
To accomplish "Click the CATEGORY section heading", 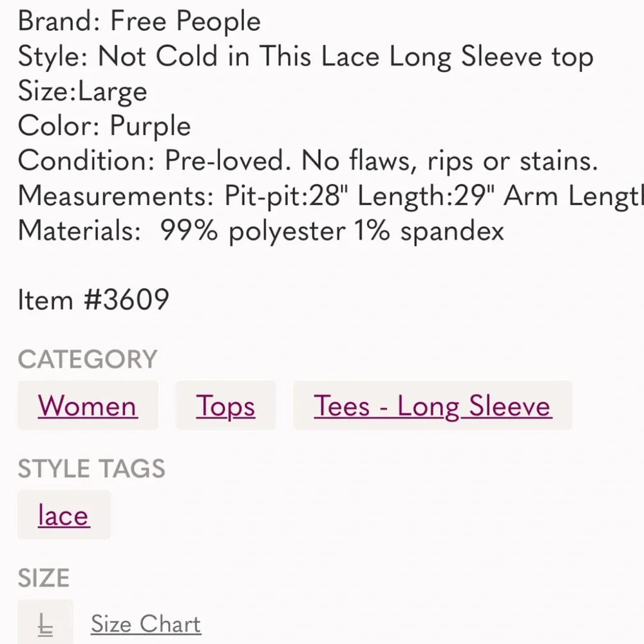I will 88,359.
